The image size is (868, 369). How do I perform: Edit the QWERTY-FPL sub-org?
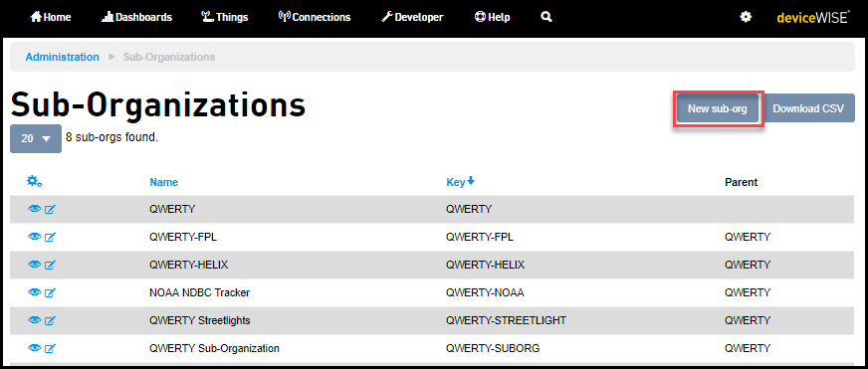pyautogui.click(x=50, y=238)
